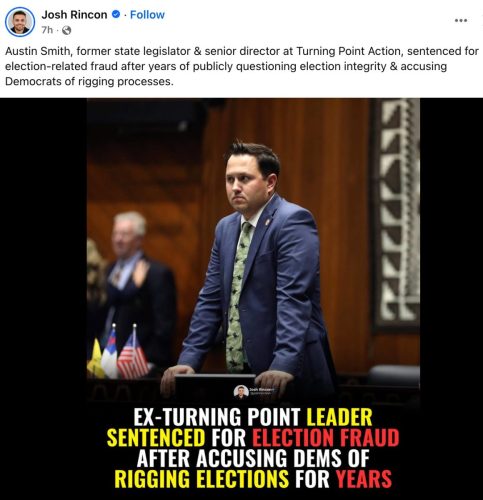This screenshot has width=483, height=500.
Task: Open the Josh Rincon name link
Action: 74,15
